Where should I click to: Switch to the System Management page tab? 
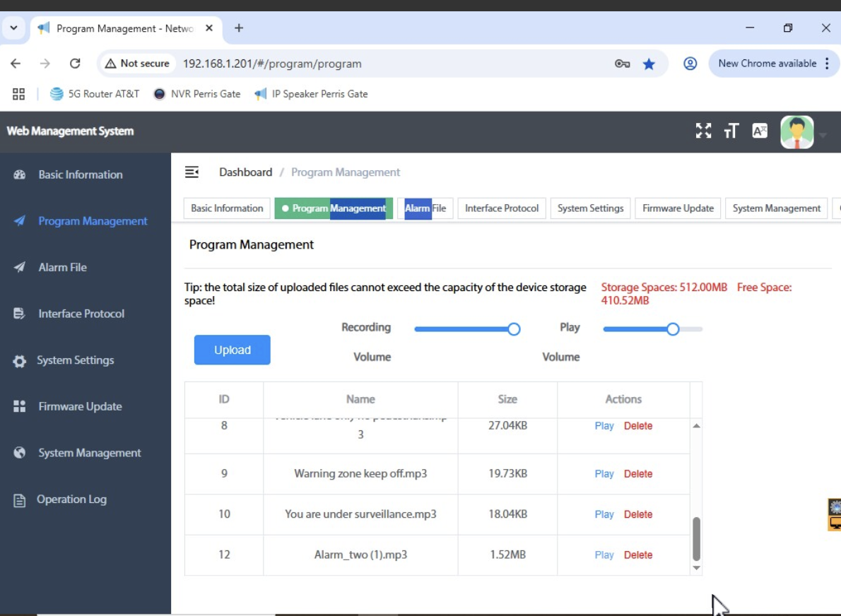[777, 208]
